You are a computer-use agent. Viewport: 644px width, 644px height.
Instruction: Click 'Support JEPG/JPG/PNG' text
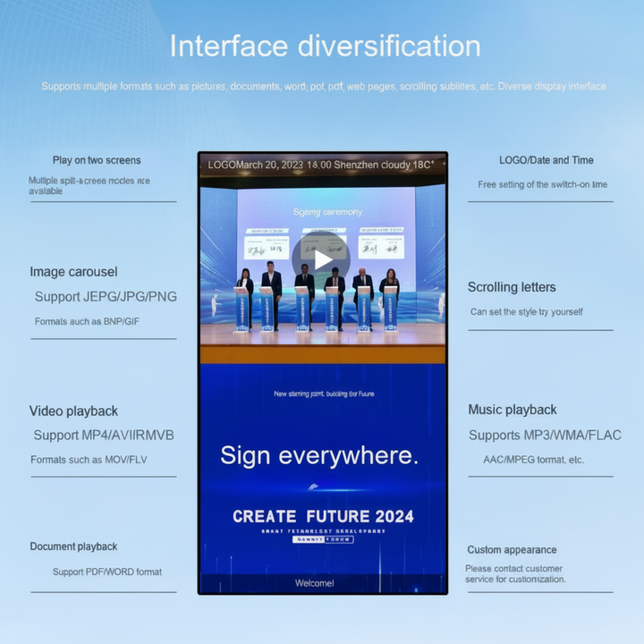pyautogui.click(x=106, y=297)
